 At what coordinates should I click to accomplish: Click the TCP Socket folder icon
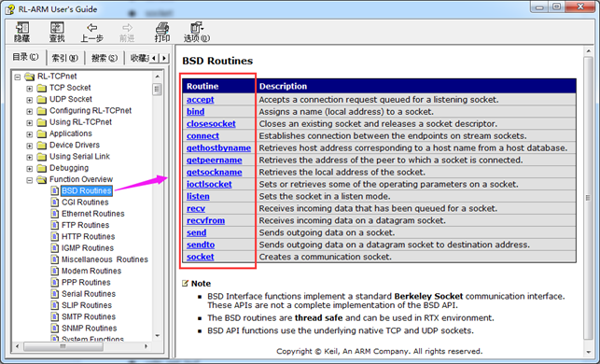[42, 88]
